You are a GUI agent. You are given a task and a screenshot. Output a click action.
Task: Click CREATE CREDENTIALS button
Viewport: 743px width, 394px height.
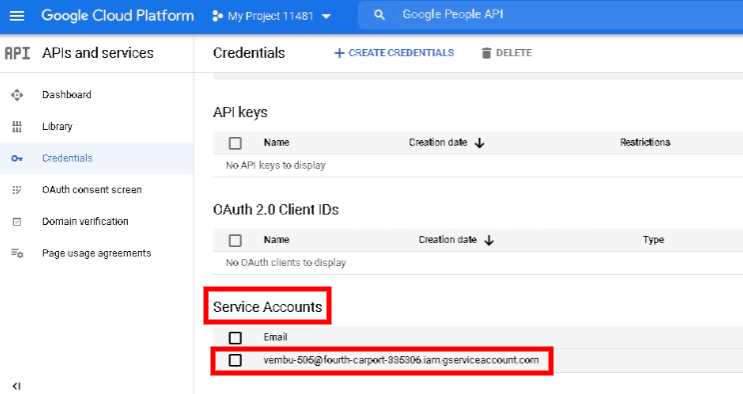(x=394, y=53)
